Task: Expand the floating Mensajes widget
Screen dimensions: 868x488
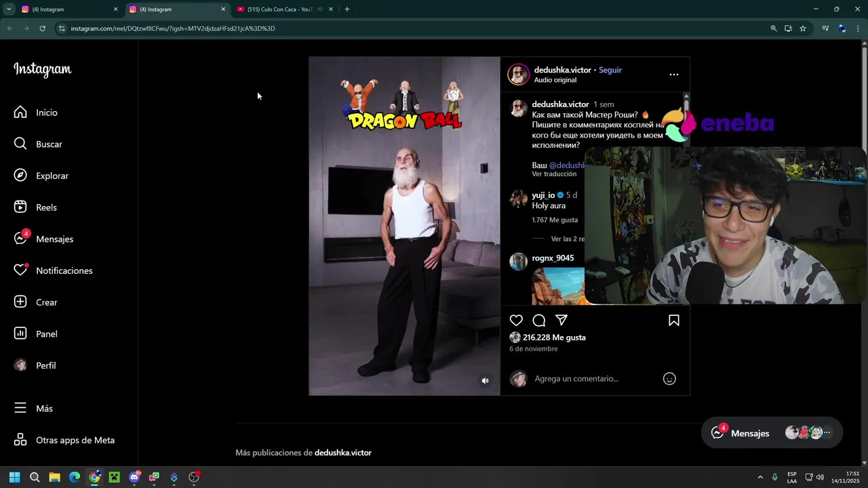Action: [x=772, y=433]
